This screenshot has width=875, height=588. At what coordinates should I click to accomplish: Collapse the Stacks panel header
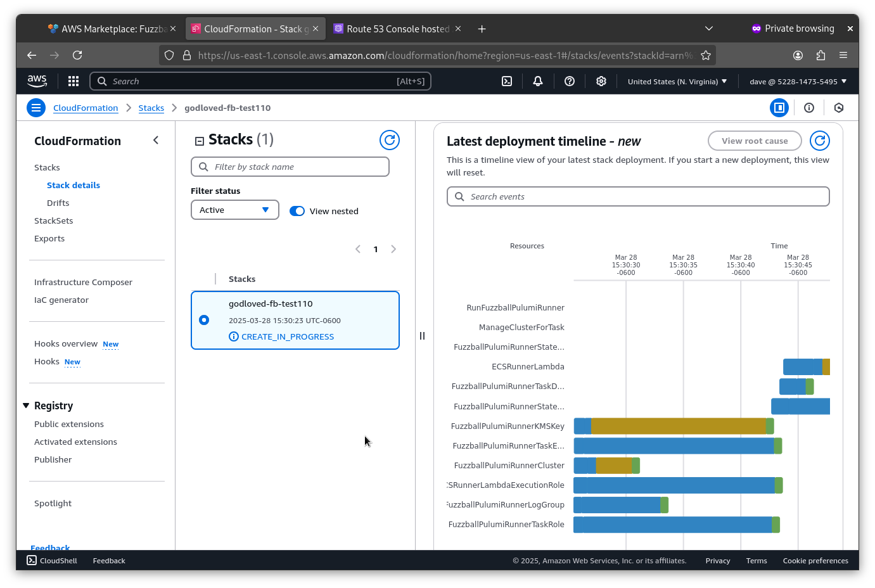click(x=200, y=141)
